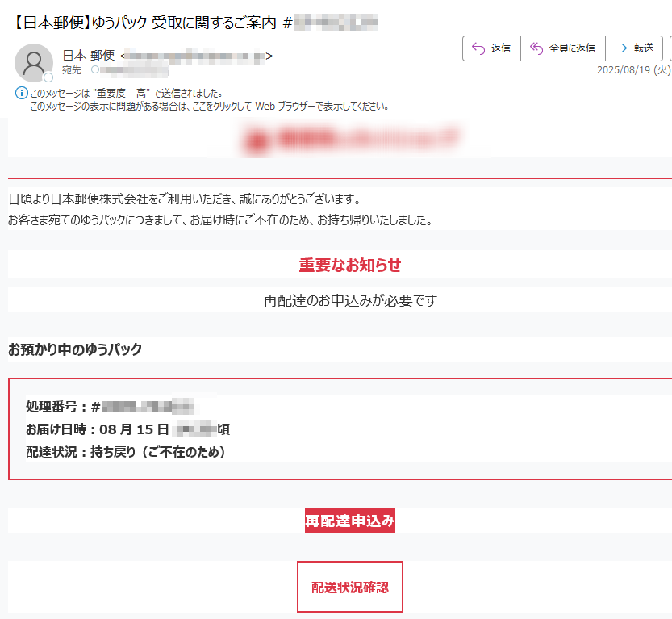Click the 配達状況 持ち戻り line

126,452
